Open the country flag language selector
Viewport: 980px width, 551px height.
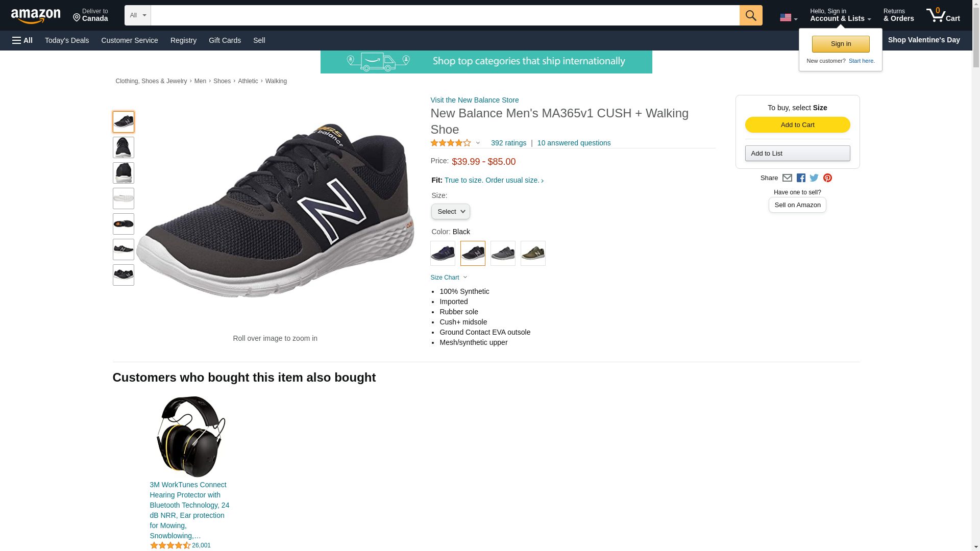(x=788, y=18)
